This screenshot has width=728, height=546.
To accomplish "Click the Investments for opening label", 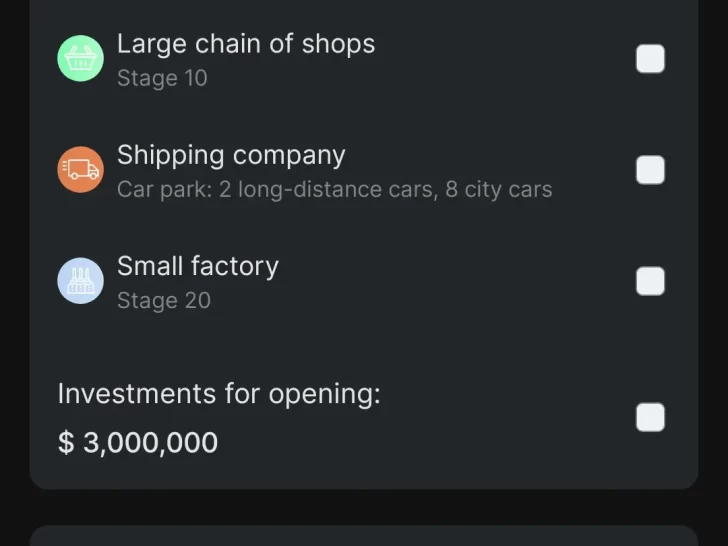I will [x=219, y=394].
